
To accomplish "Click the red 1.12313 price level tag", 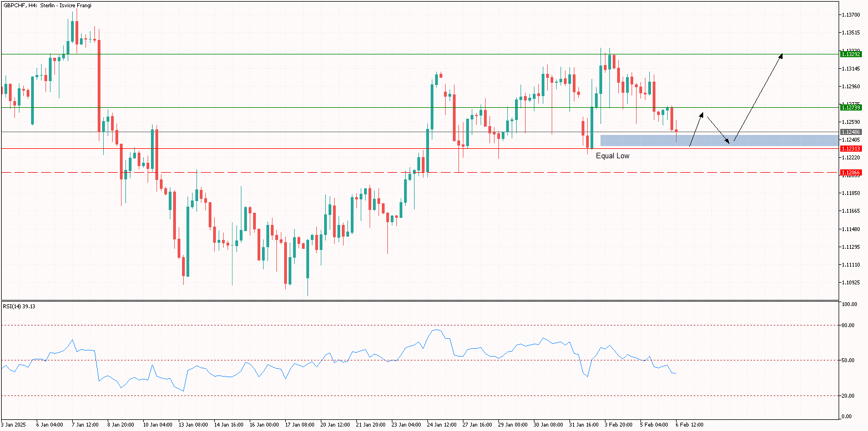I will [851, 149].
